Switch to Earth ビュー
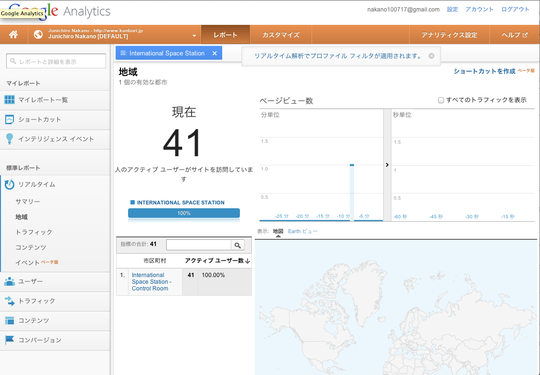Viewport: 540px width, 375px height. 302,231
